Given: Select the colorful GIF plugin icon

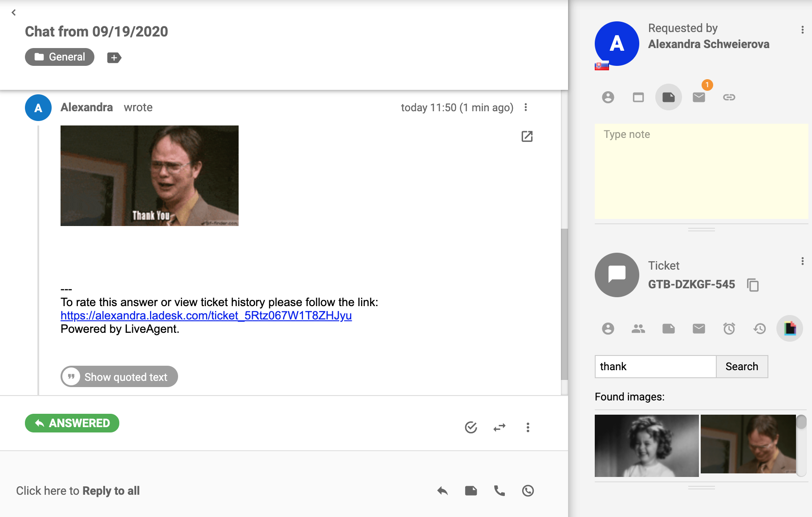Looking at the screenshot, I should click(x=790, y=329).
